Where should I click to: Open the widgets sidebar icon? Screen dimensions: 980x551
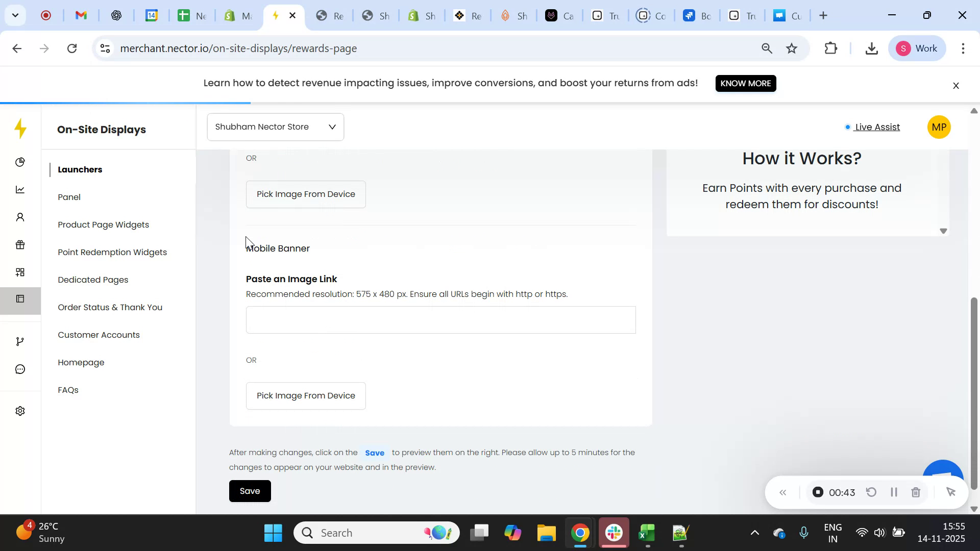[x=20, y=271]
